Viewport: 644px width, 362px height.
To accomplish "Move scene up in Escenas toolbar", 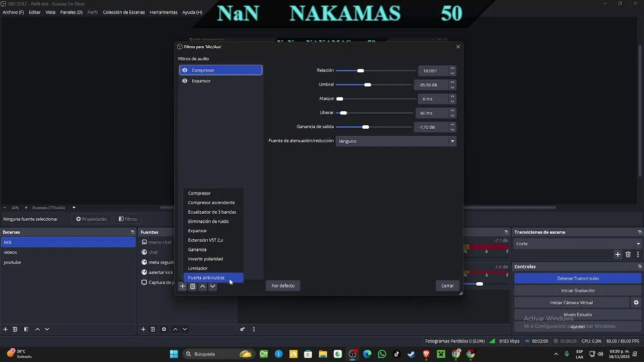I will pos(37,329).
